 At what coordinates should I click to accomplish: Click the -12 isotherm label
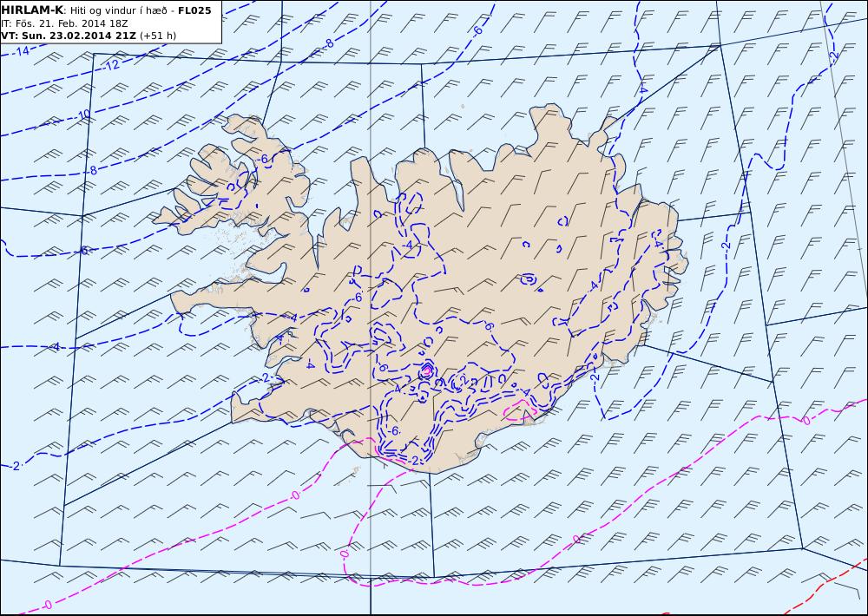pos(111,65)
